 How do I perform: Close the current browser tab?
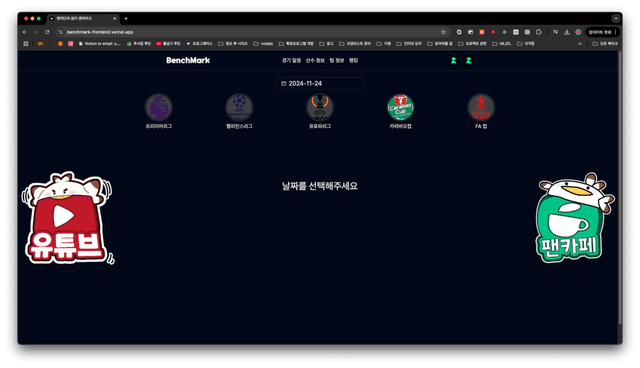click(x=115, y=18)
